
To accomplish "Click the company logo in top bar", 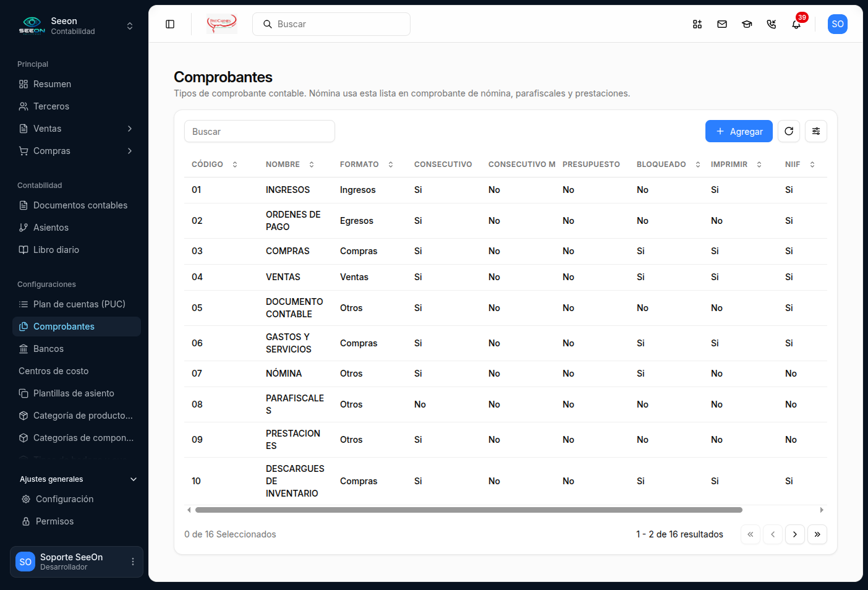I will [x=222, y=24].
